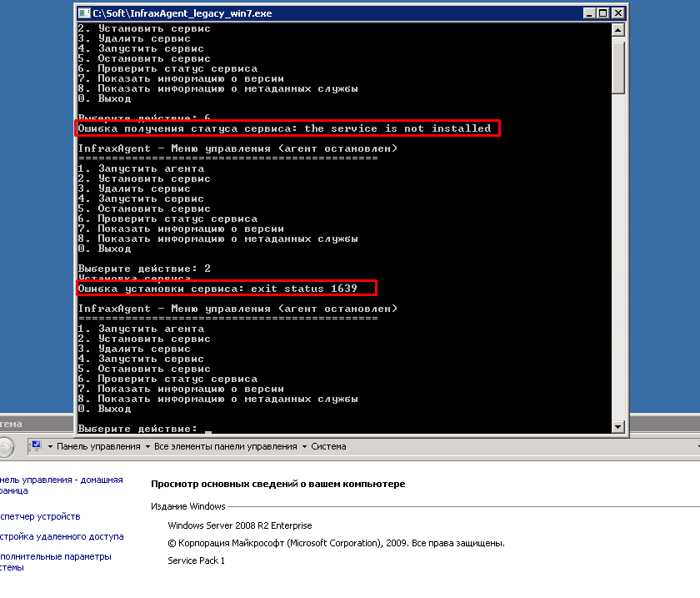Maximize the InfraxAgent console window
Image resolution: width=700 pixels, height=598 pixels.
point(602,13)
